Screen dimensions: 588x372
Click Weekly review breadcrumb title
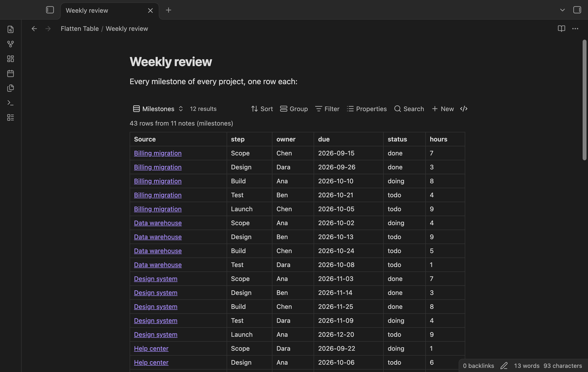(127, 28)
